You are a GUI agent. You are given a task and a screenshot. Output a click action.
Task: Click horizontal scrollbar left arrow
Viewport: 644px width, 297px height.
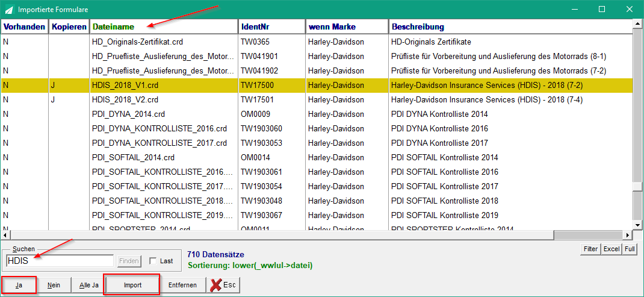click(5, 235)
